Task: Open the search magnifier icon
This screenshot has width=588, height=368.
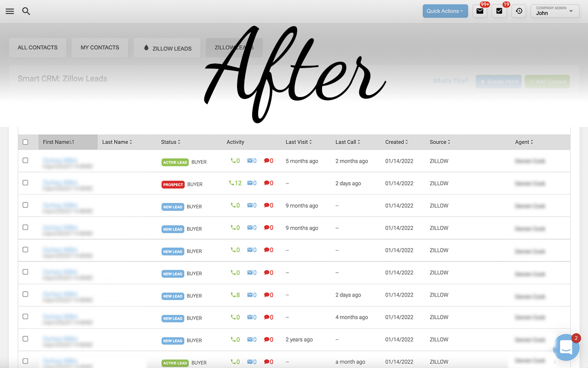Action: 26,11
